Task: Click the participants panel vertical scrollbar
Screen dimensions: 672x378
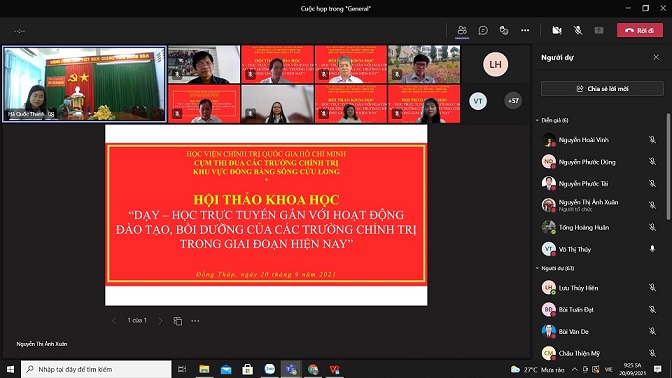Action: tap(668, 167)
